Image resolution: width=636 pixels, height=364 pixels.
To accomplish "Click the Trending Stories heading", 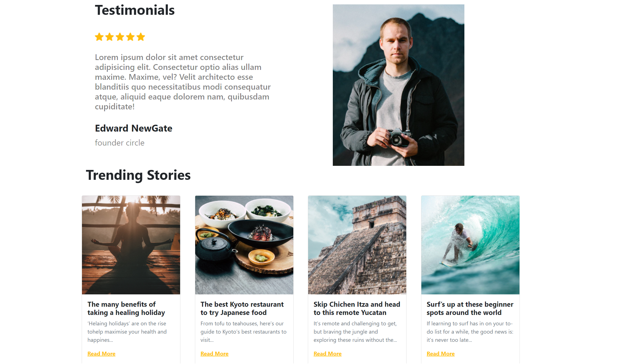I will [x=138, y=175].
